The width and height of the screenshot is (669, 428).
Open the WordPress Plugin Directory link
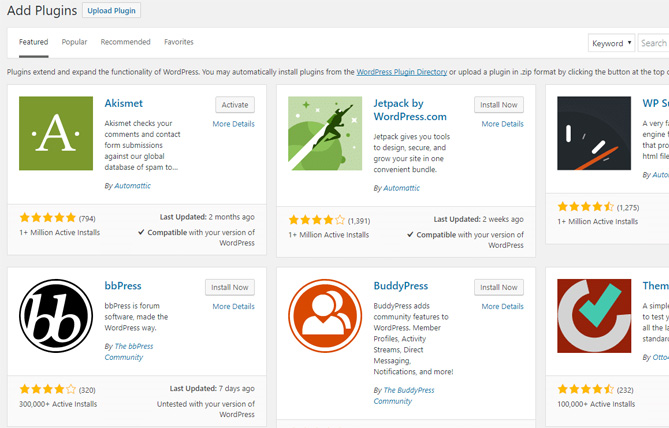click(401, 72)
